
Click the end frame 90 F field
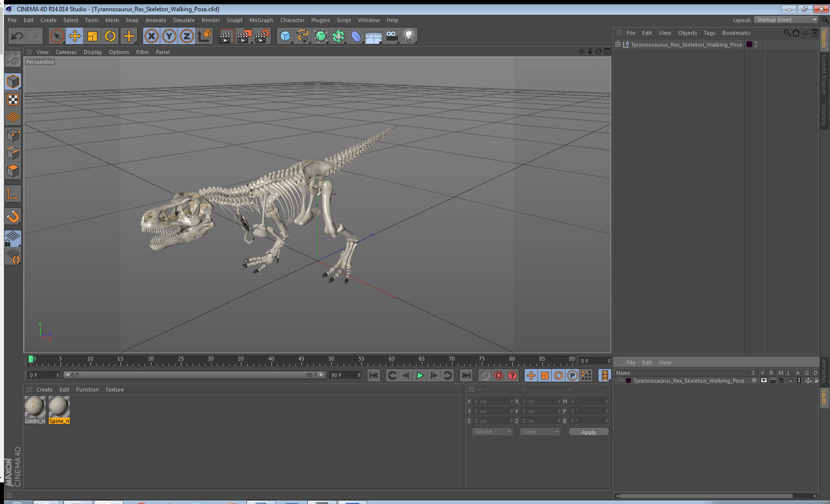pyautogui.click(x=346, y=375)
